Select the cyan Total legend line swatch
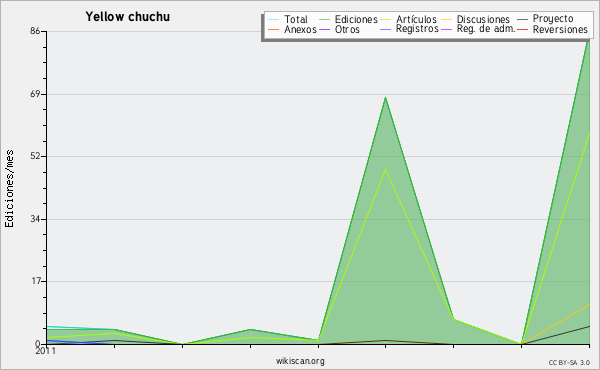Screen dimensions: 600x370 pyautogui.click(x=273, y=19)
